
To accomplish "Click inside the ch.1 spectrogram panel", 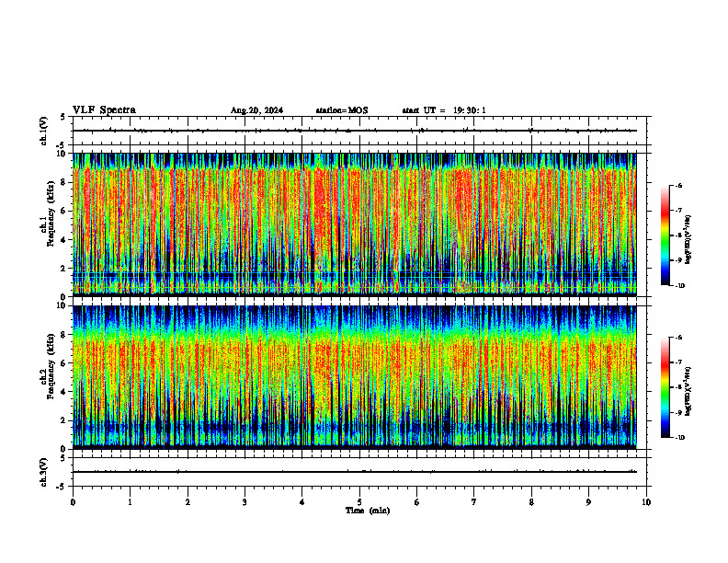I will click(355, 224).
